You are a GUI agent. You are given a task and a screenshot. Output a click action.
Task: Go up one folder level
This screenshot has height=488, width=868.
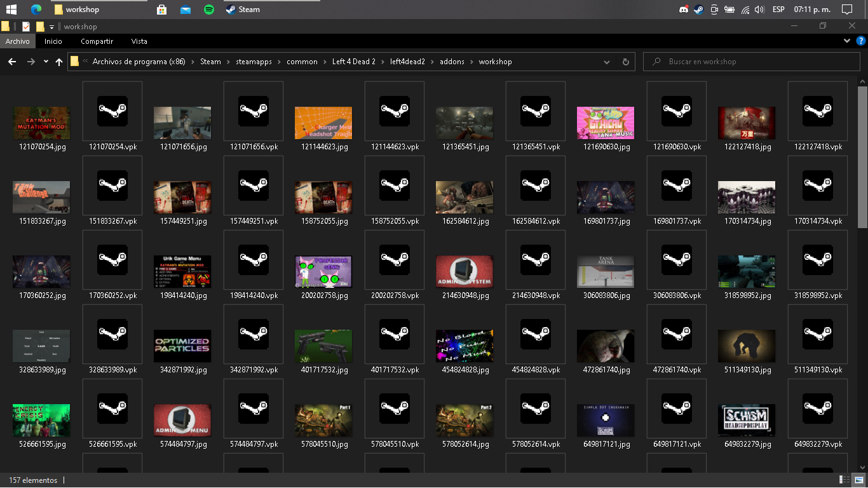click(x=59, y=62)
